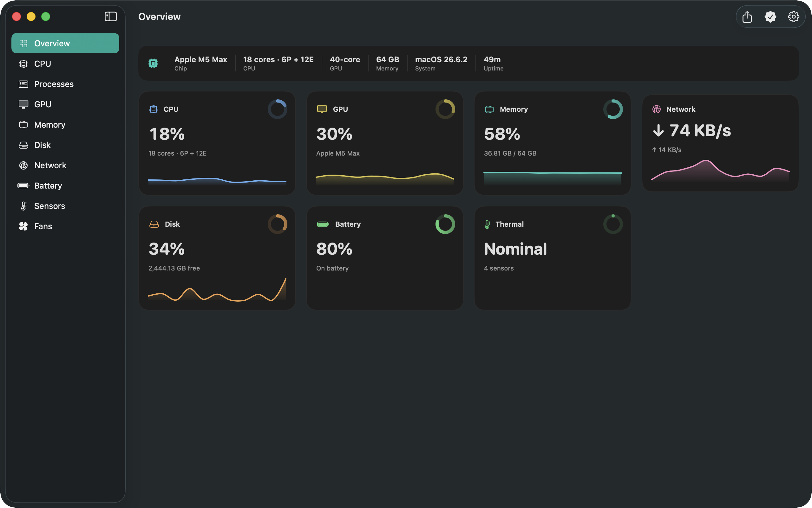Select Overview in the sidebar
Viewport: 812px width, 508px height.
(65, 43)
